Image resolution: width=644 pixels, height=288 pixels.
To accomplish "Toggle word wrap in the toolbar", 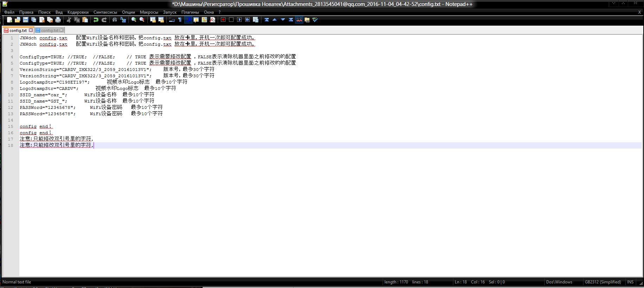I will click(x=172, y=20).
